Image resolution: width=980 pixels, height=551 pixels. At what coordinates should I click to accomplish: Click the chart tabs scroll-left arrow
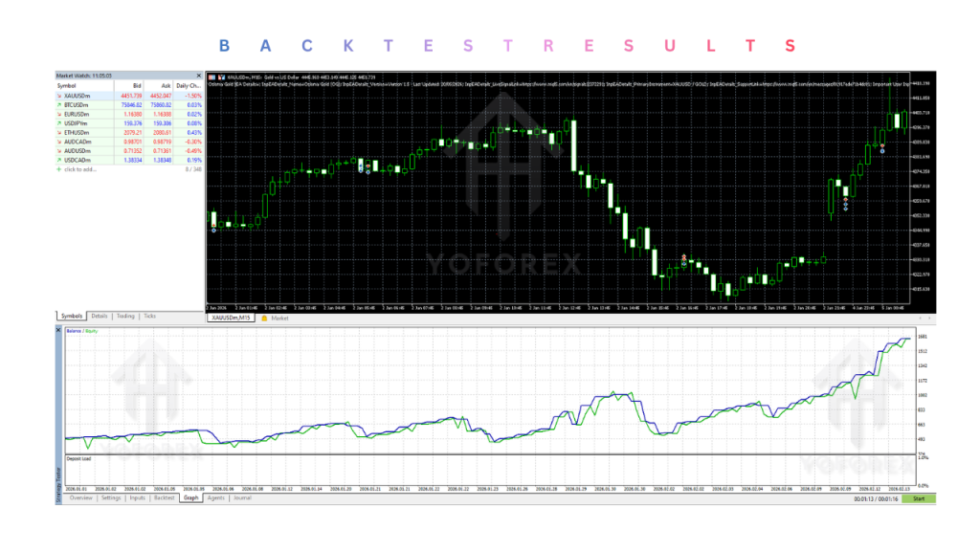(x=920, y=318)
